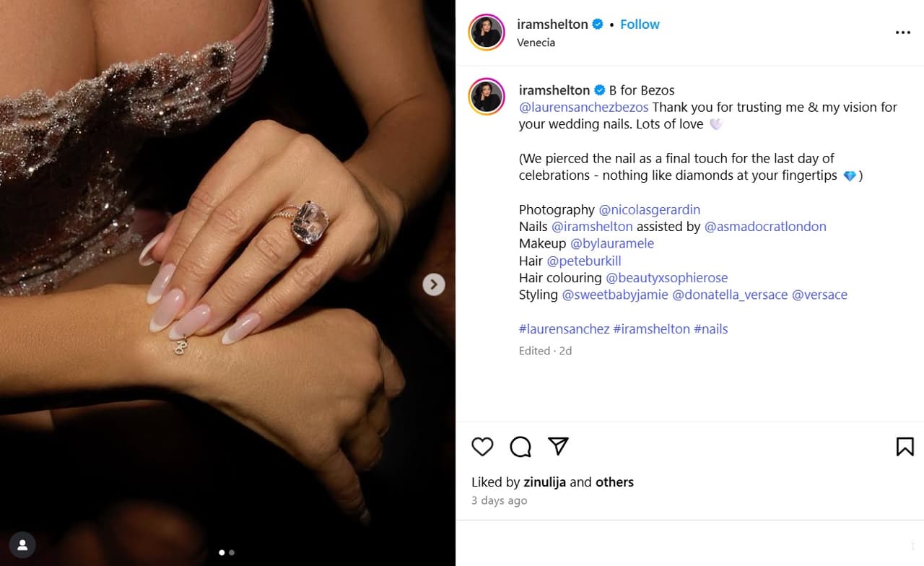Select the '3 days ago' timestamp
The height and width of the screenshot is (566, 924).
click(499, 500)
